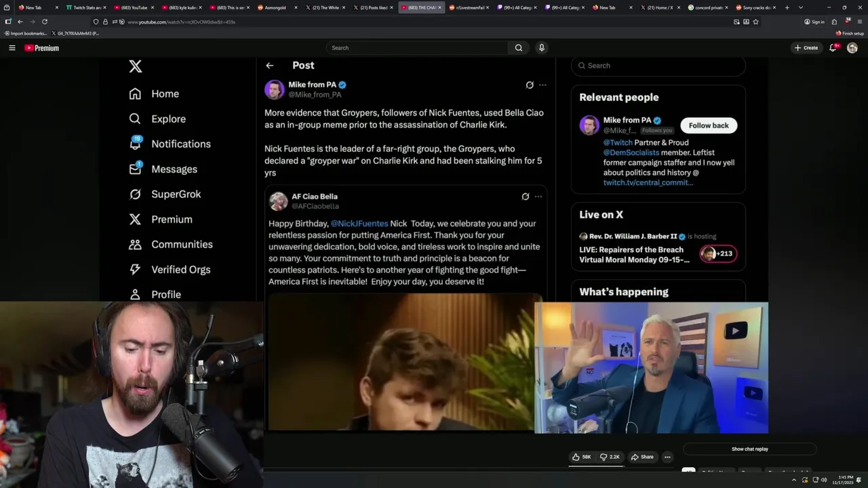This screenshot has height=488, width=868.
Task: Click Mike from PA profile avatar on post
Action: (x=275, y=89)
